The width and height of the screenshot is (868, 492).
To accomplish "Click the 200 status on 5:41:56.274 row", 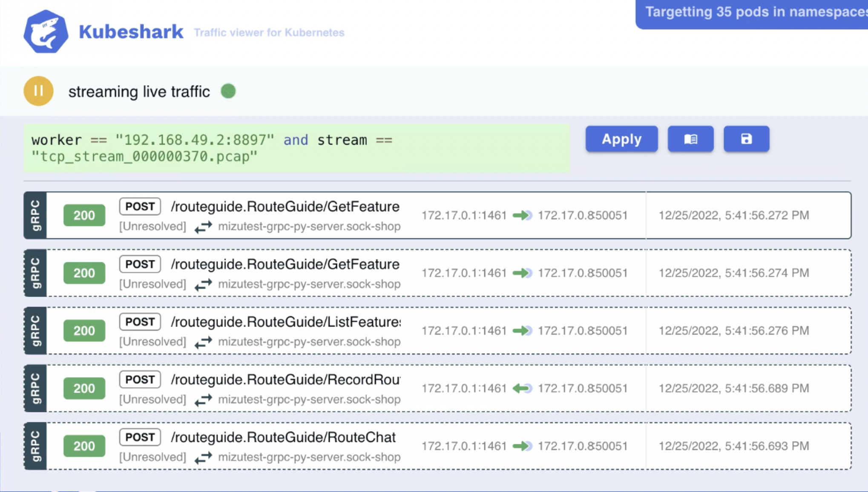I will pos(84,273).
